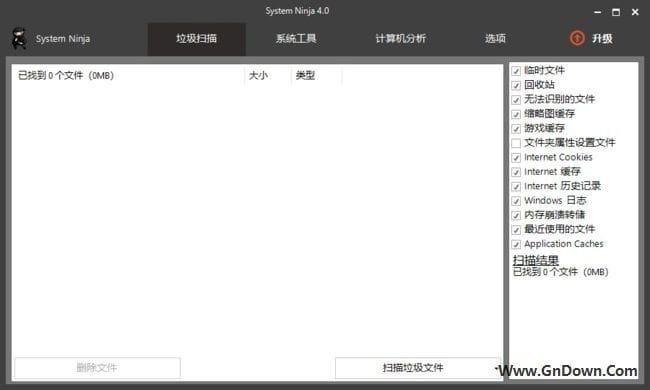Enable the 文件夹属性设置文件 checkbox
650x390 pixels.
click(x=516, y=143)
